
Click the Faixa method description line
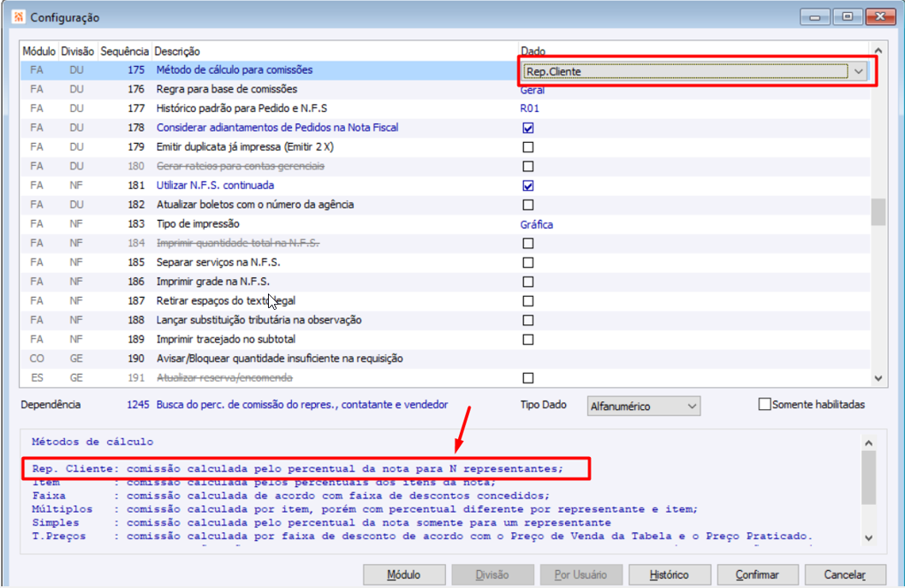click(291, 496)
